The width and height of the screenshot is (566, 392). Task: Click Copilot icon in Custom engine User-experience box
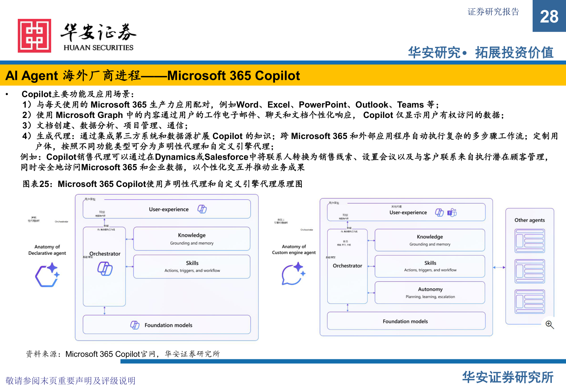(x=439, y=212)
